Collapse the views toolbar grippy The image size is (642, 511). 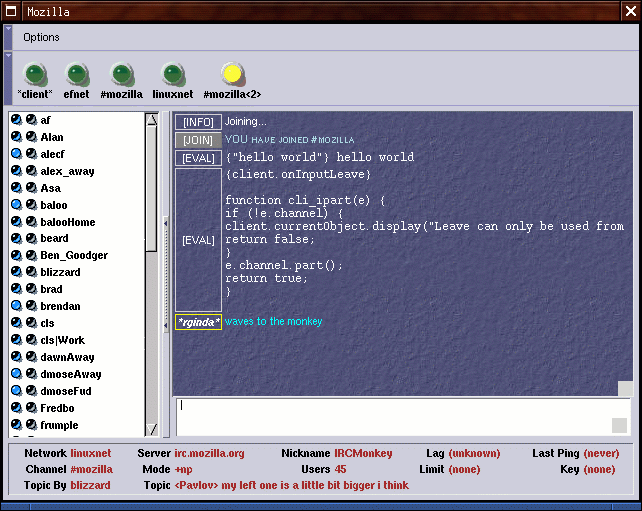point(8,77)
